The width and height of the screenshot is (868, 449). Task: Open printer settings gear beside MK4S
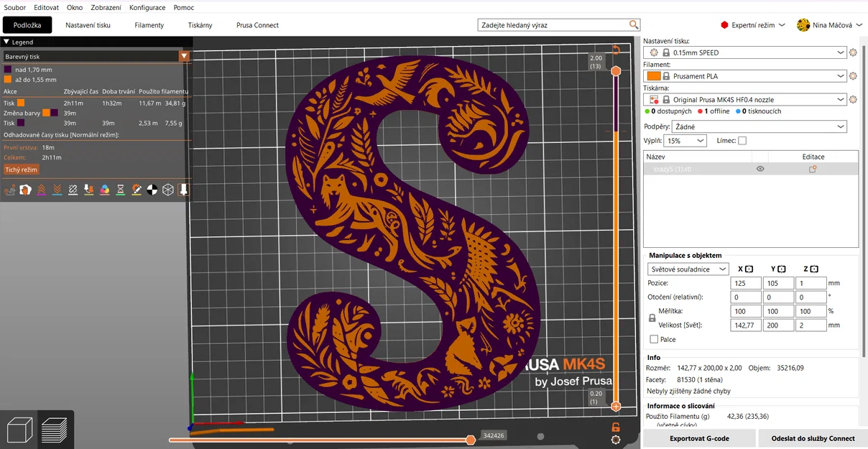point(853,100)
